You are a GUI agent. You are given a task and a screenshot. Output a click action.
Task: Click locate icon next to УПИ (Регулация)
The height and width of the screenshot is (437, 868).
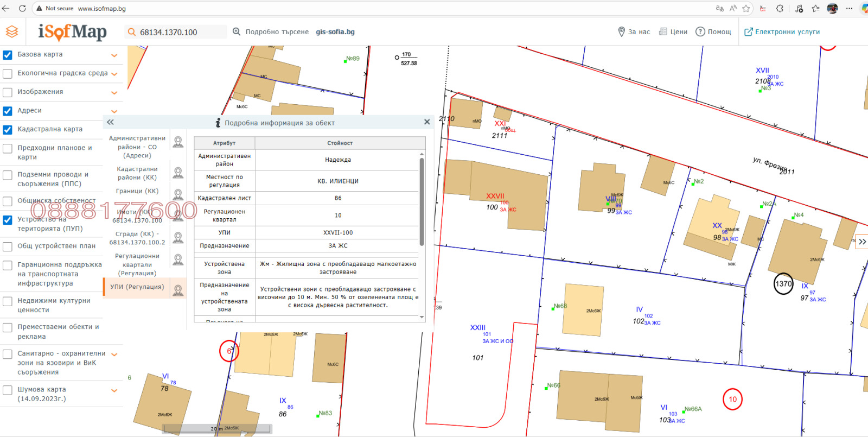pos(178,290)
